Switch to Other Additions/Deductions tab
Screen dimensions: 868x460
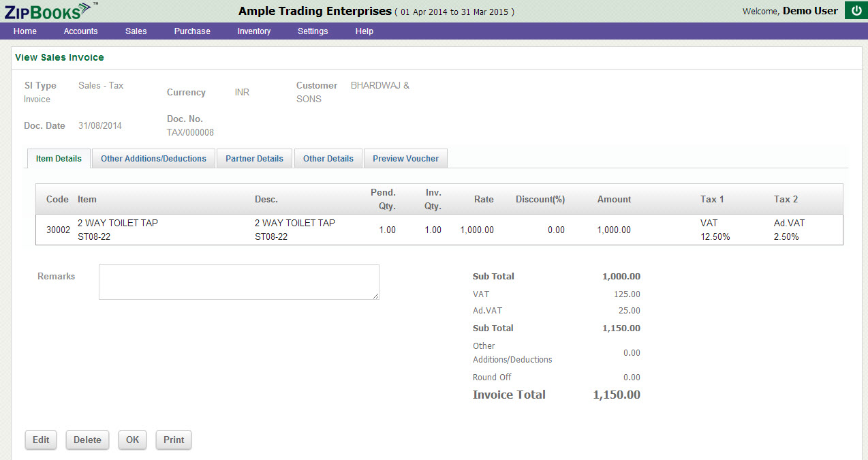click(153, 159)
